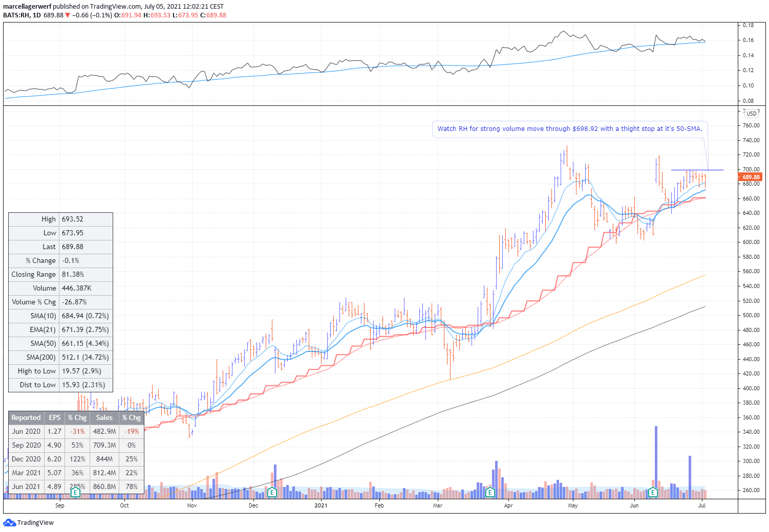The width and height of the screenshot is (769, 532).
Task: Select the Closing Range value 81.38%
Action: pos(73,274)
